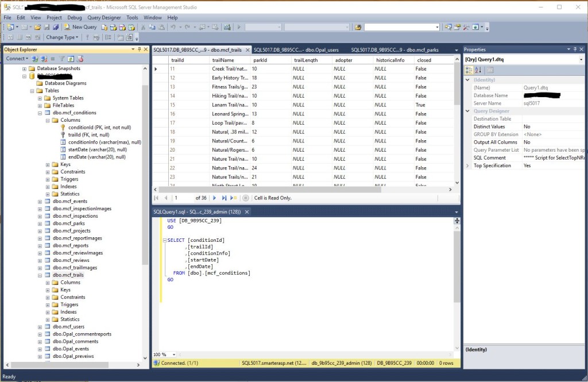Open the Change Type dropdown
Viewport: 588px width, 382px height.
(x=62, y=37)
